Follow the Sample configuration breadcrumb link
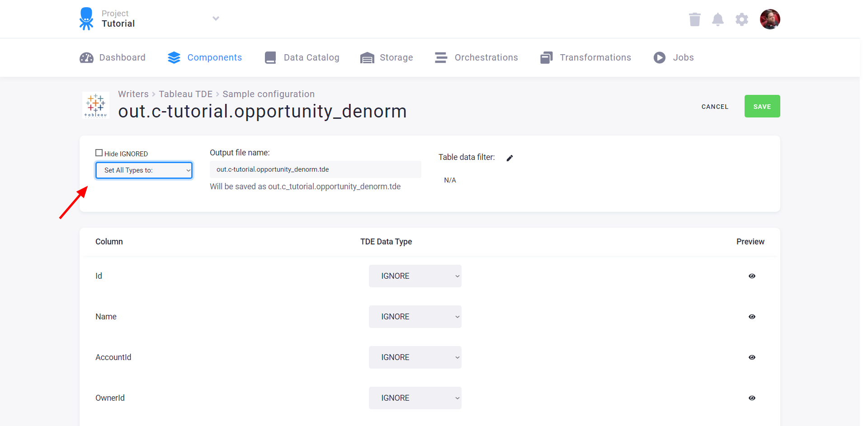The width and height of the screenshot is (868, 426). (269, 94)
